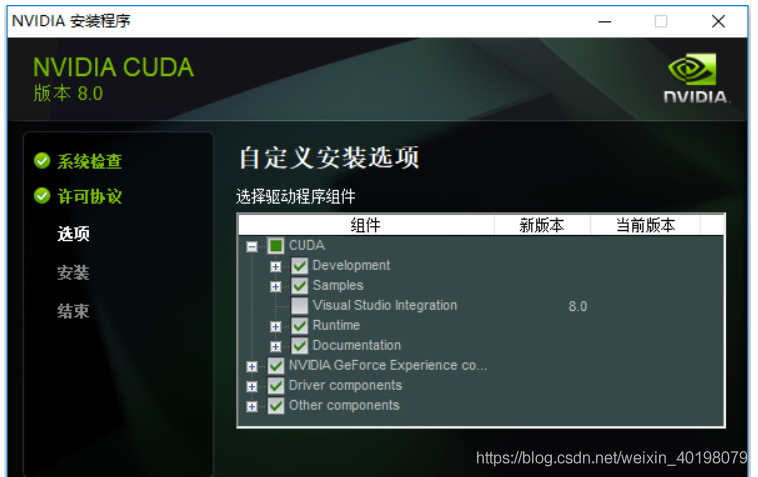Select the Runtime row label
The image size is (758, 477).
point(336,325)
